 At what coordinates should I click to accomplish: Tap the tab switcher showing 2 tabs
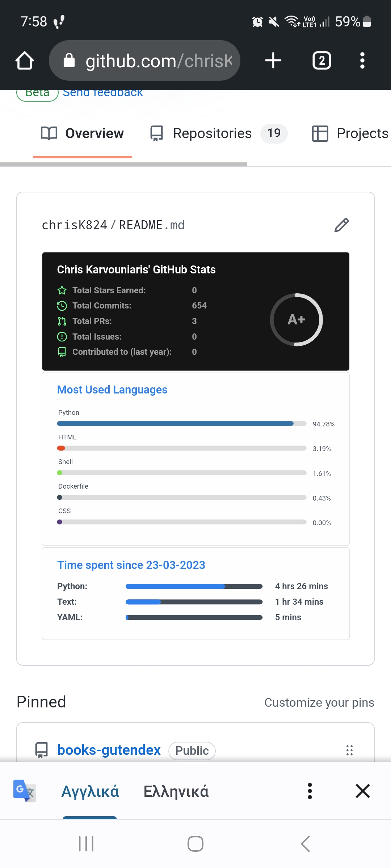321,60
